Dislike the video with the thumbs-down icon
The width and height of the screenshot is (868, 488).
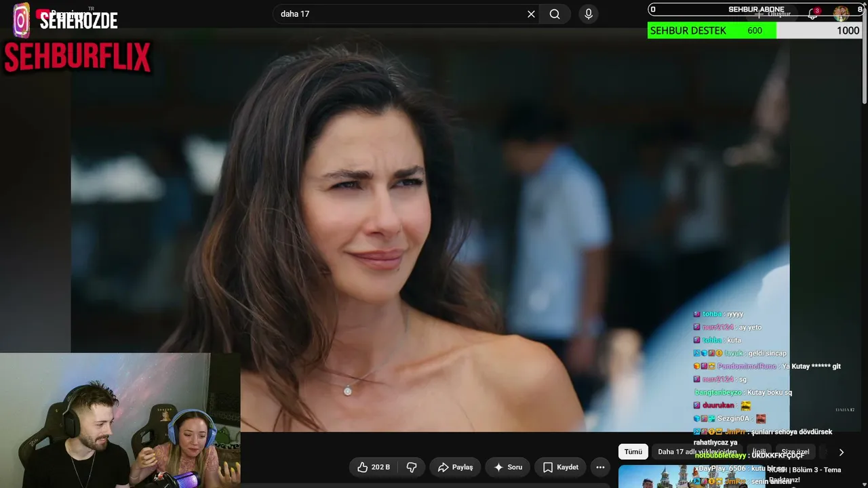click(412, 467)
